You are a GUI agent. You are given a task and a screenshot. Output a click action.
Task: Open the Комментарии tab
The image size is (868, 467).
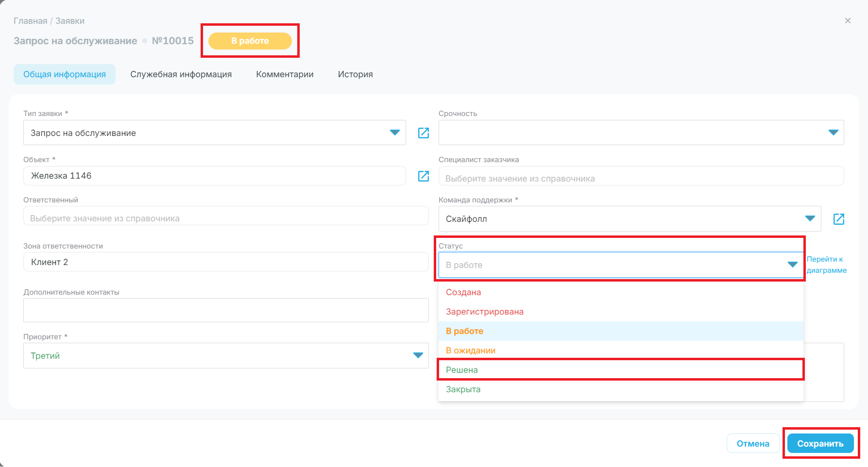(x=285, y=74)
